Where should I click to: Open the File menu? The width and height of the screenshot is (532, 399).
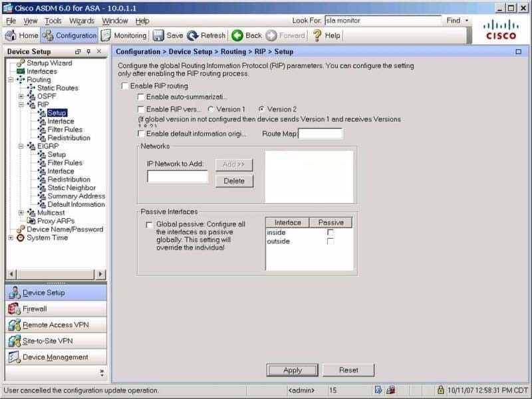11,21
